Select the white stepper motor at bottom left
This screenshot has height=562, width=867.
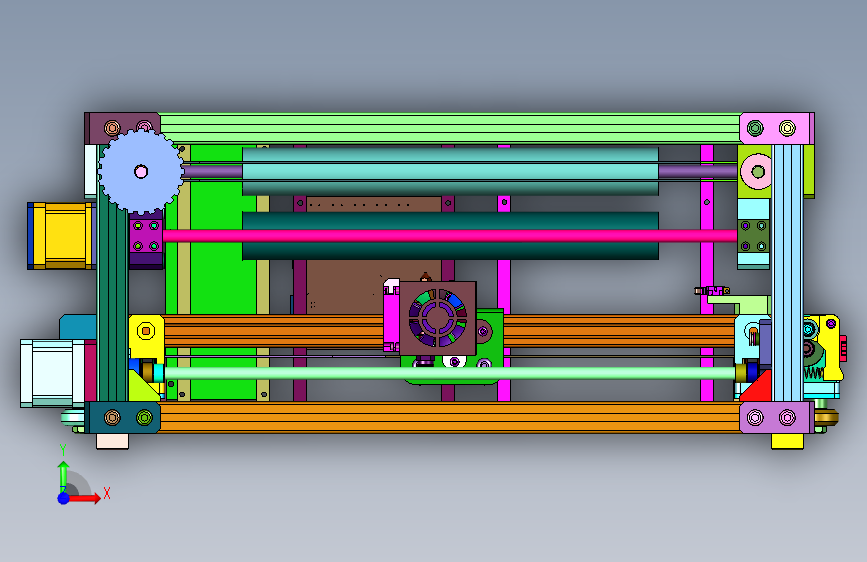(x=53, y=373)
